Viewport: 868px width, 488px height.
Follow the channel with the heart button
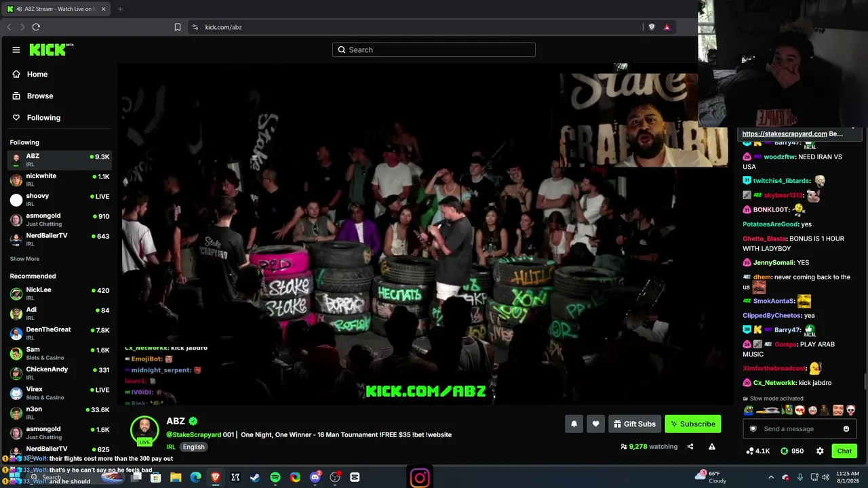click(595, 424)
